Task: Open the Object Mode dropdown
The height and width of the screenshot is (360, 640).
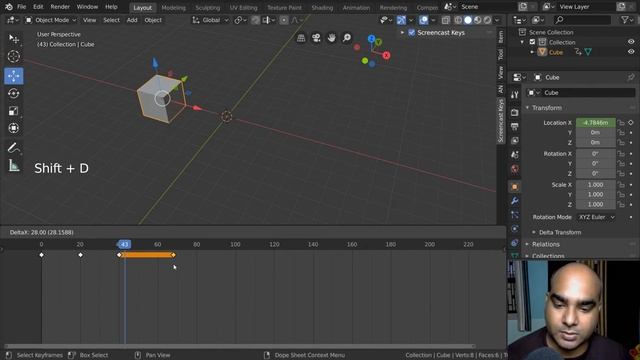Action: tap(51, 20)
